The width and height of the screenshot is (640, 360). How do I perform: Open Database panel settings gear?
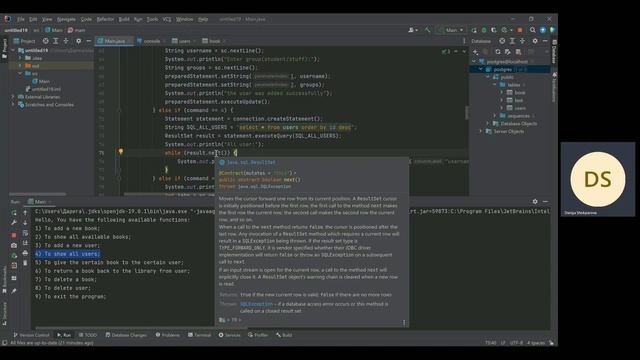tap(535, 41)
